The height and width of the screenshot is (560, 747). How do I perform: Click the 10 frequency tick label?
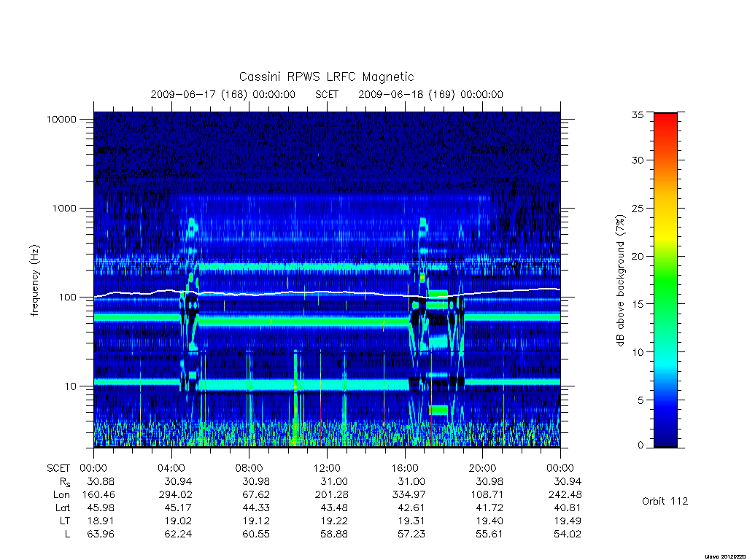(70, 386)
